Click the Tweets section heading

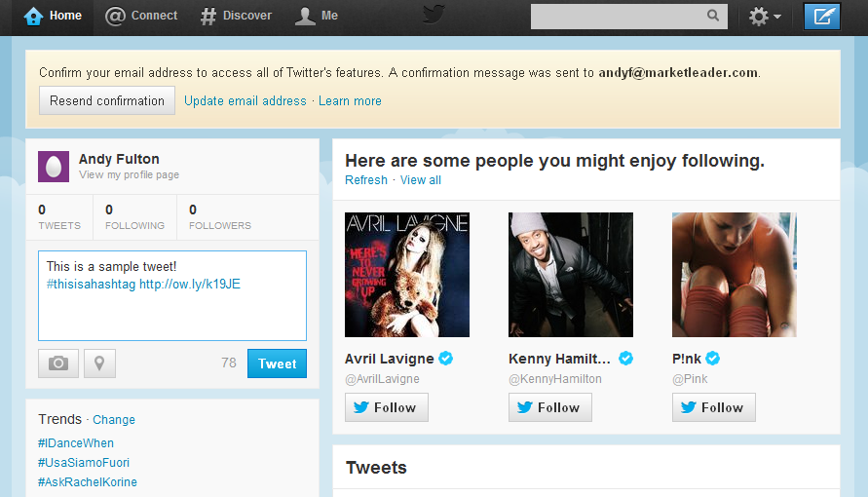click(x=376, y=468)
